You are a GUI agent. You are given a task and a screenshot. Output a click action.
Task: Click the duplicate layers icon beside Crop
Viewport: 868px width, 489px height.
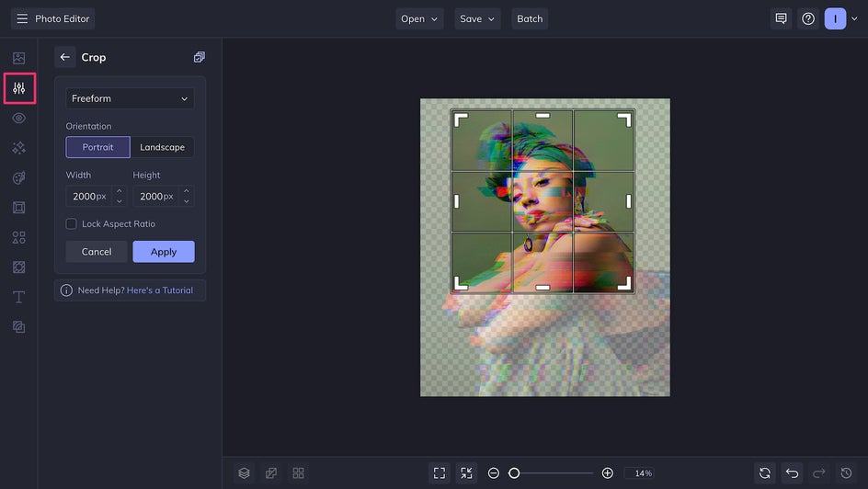[200, 57]
